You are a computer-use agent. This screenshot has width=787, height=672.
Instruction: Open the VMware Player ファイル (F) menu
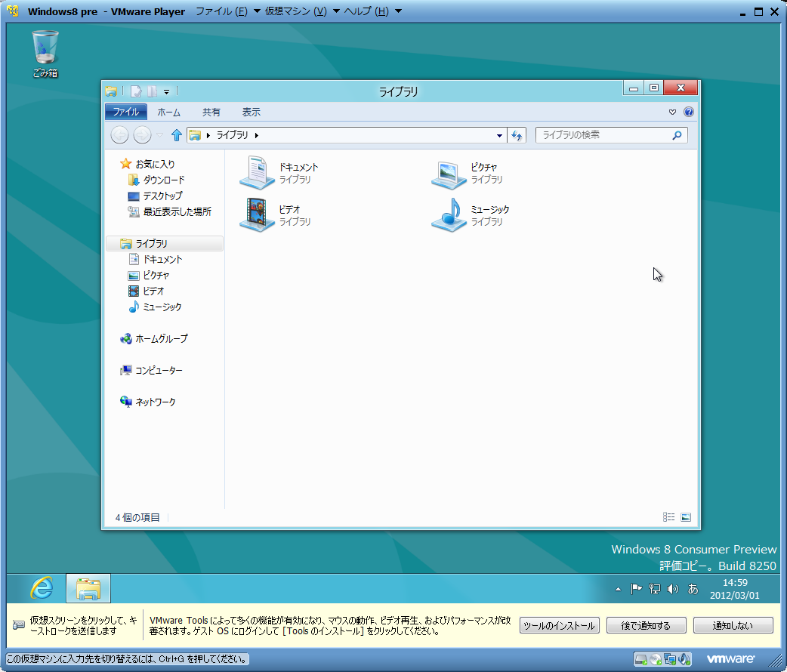(x=227, y=11)
